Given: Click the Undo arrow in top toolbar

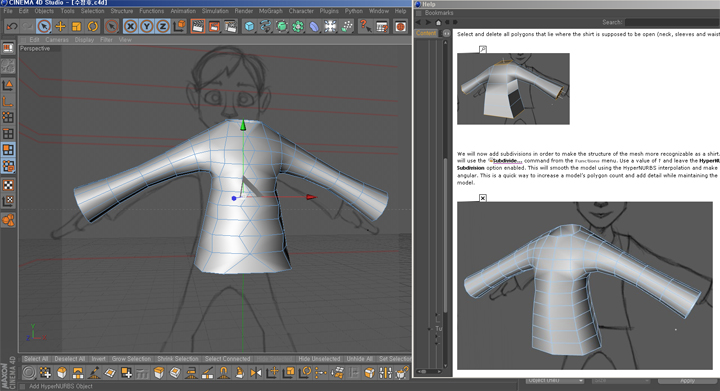Looking at the screenshot, I should [11, 26].
